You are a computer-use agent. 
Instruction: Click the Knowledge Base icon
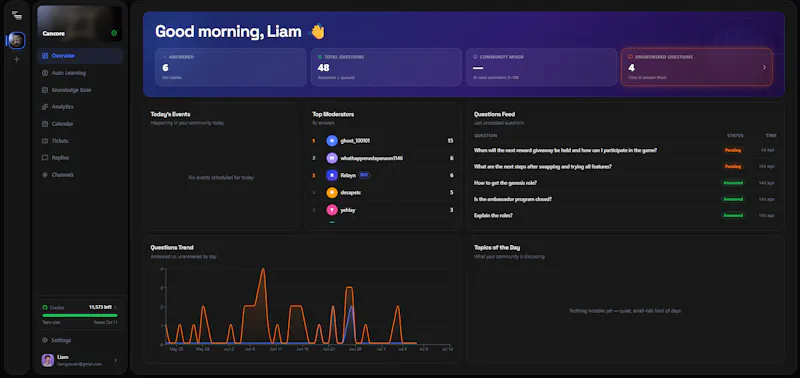click(45, 90)
